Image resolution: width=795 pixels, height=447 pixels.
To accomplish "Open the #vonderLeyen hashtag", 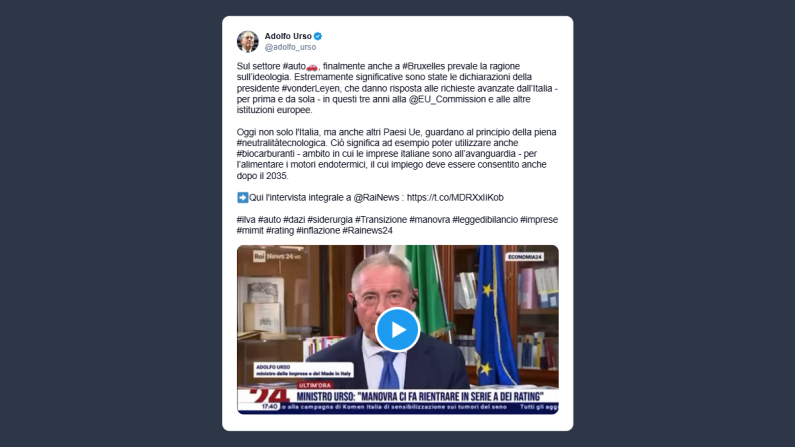I will coord(311,88).
